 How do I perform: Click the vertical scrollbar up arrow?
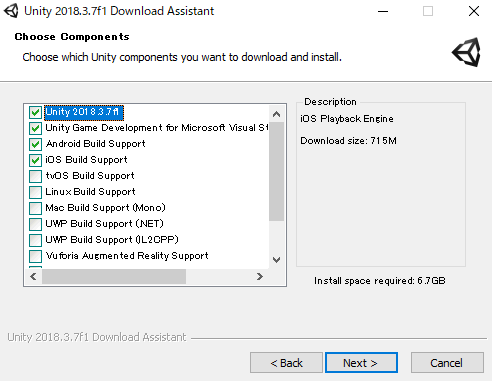click(x=276, y=114)
